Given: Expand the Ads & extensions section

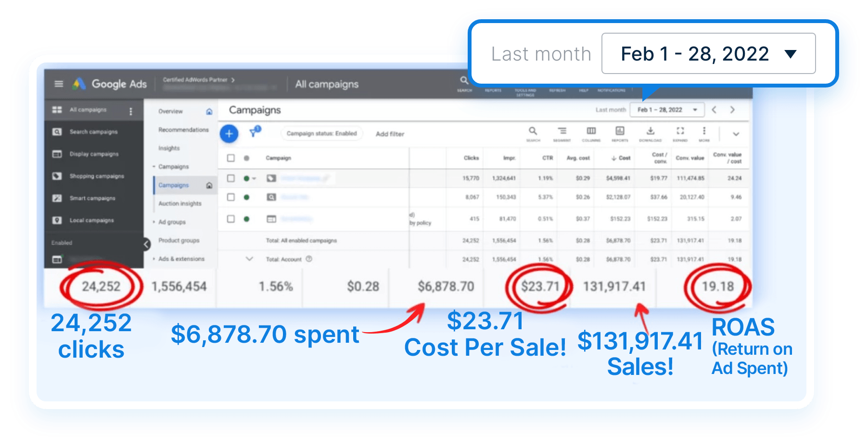Looking at the screenshot, I should (154, 259).
